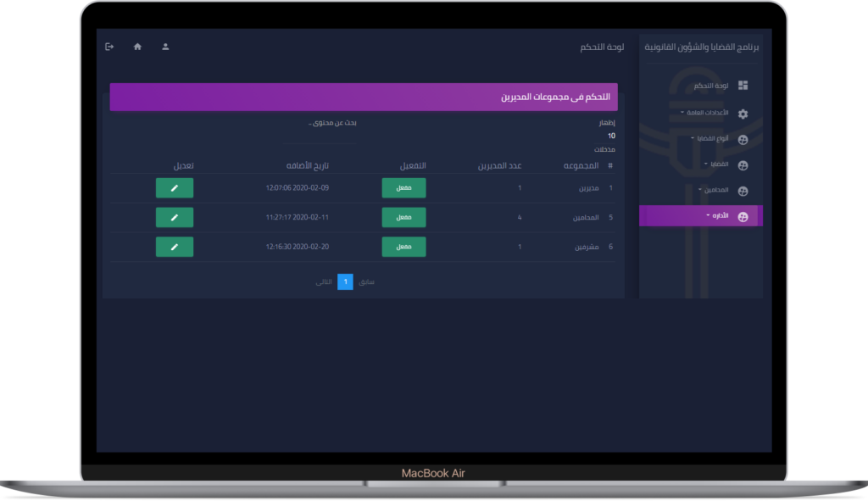
Task: Expand the المحامين sidebar menu
Action: [x=711, y=191]
